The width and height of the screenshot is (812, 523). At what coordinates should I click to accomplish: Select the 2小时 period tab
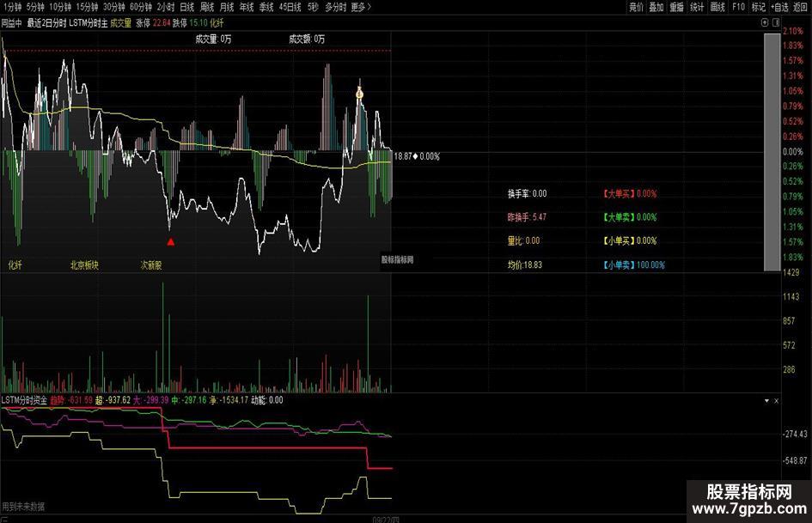(x=166, y=7)
